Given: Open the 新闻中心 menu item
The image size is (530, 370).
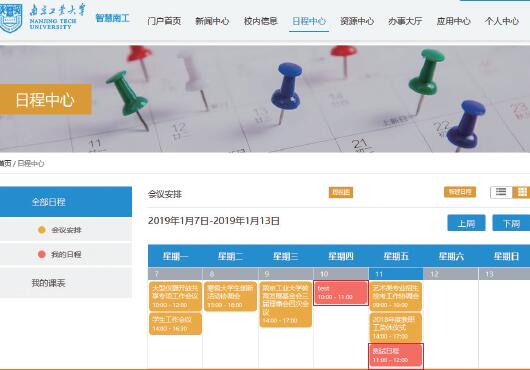Looking at the screenshot, I should pos(212,21).
